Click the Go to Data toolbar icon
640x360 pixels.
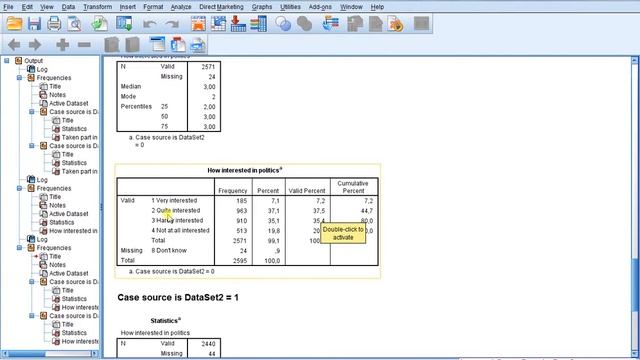pos(198,24)
